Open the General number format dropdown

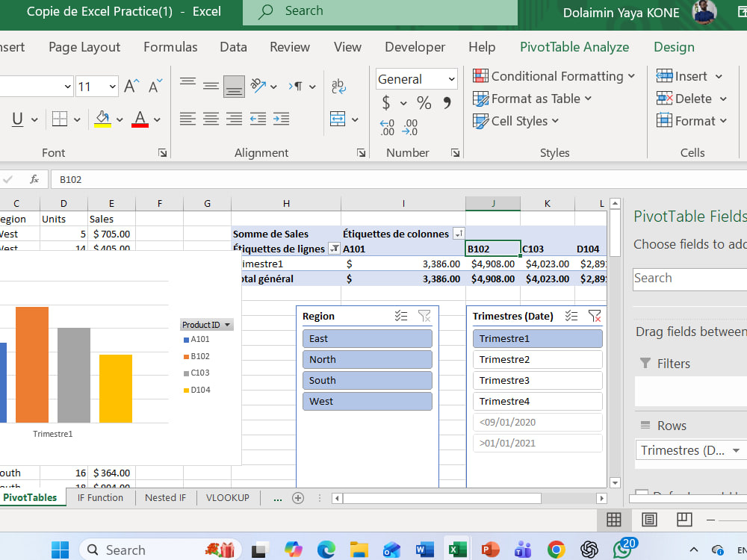[x=451, y=80]
